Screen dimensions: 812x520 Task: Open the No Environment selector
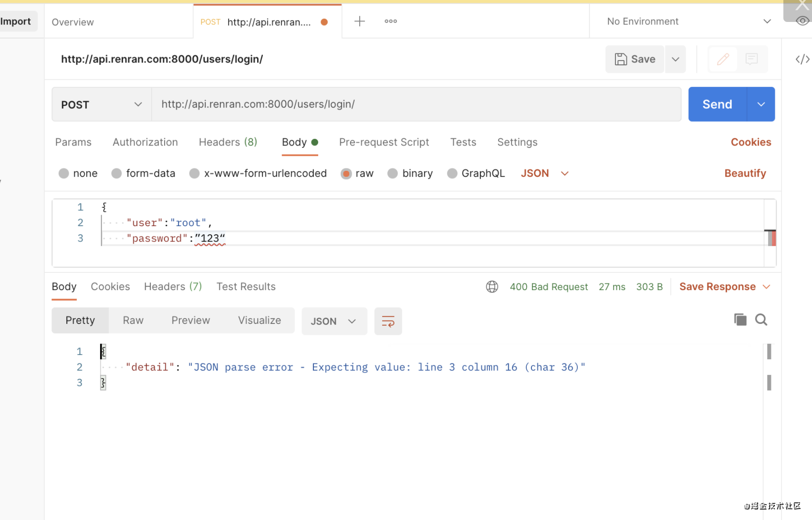[x=688, y=21]
